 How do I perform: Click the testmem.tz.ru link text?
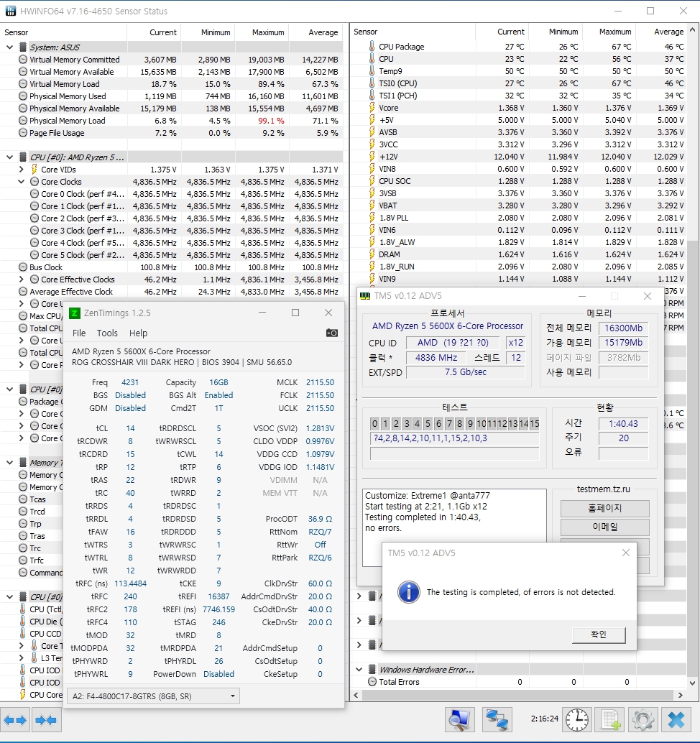coord(603,489)
